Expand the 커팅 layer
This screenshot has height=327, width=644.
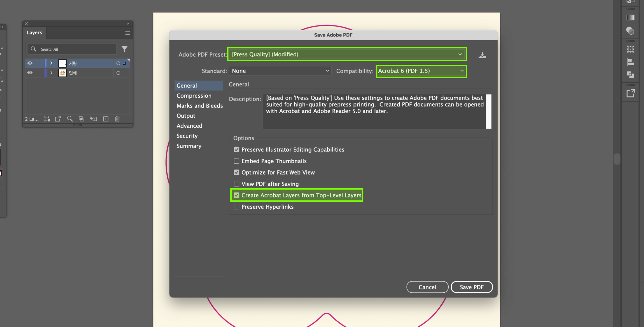(51, 63)
